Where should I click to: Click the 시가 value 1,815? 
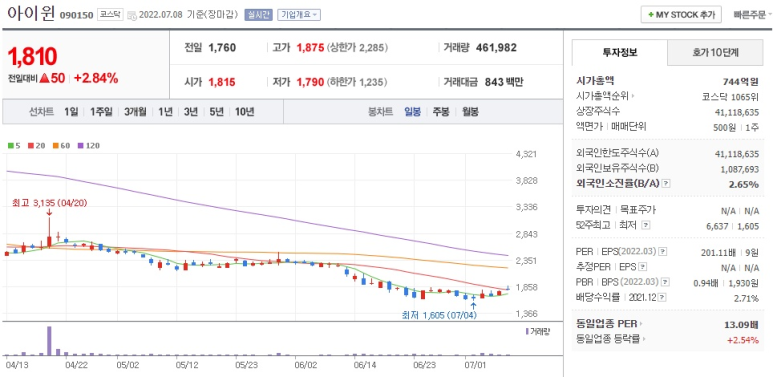(x=221, y=82)
